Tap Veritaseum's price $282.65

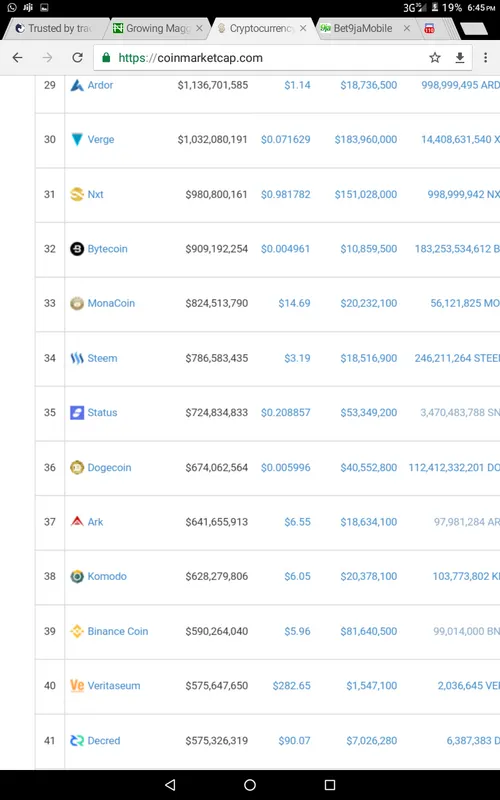pos(291,686)
